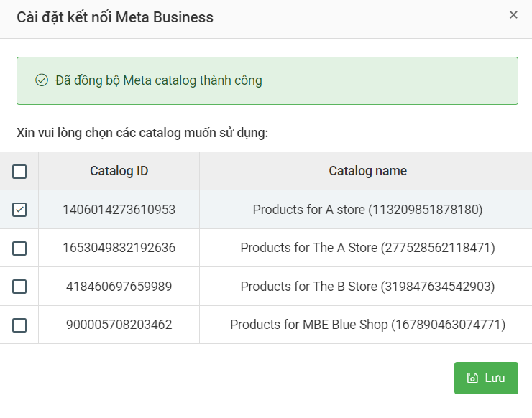This screenshot has width=532, height=418.
Task: Click the save disk icon on Lưu
Action: (472, 378)
